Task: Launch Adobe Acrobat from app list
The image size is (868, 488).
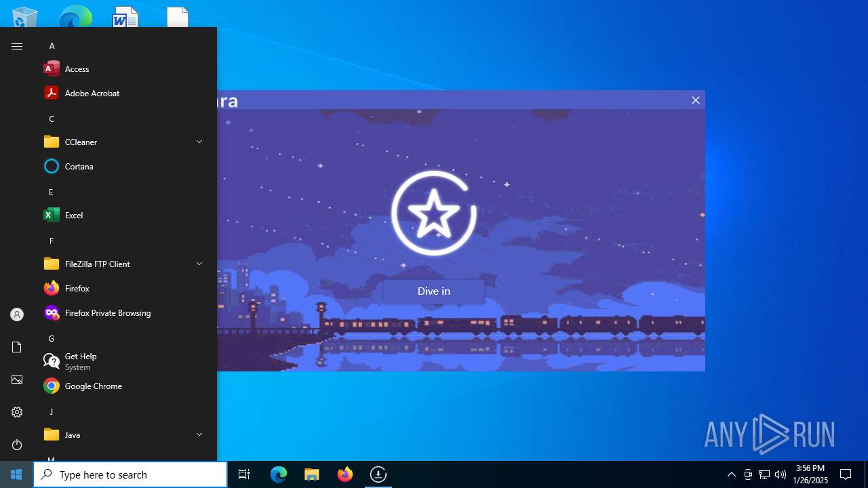Action: pos(125,93)
